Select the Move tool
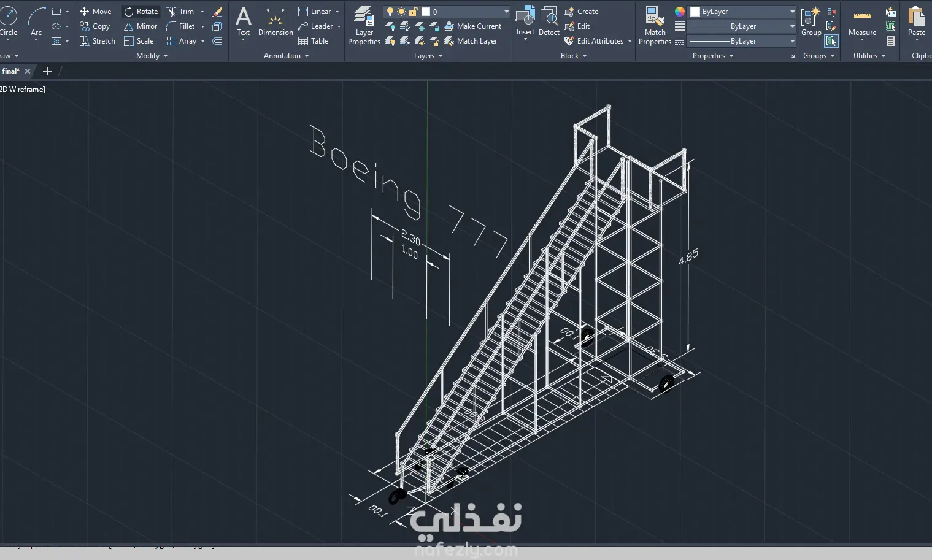 (x=95, y=12)
